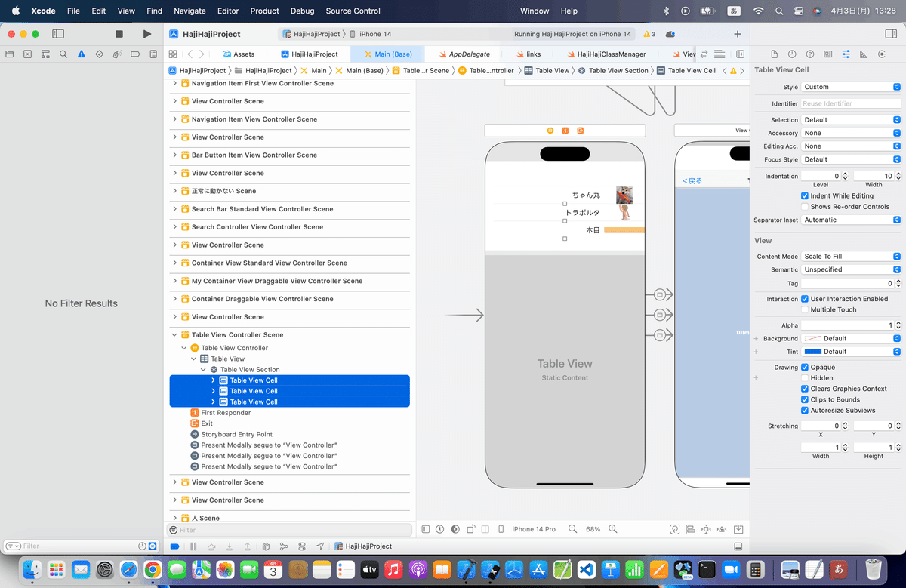Viewport: 906px width, 588px height.
Task: Toggle Autoresize Subviews checkbox
Action: click(805, 411)
